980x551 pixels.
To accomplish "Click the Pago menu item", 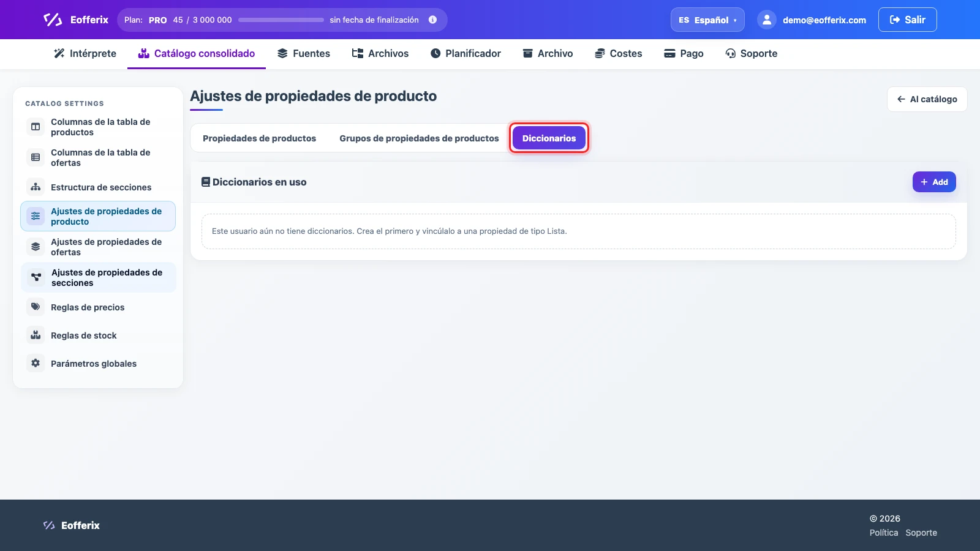I will tap(684, 53).
